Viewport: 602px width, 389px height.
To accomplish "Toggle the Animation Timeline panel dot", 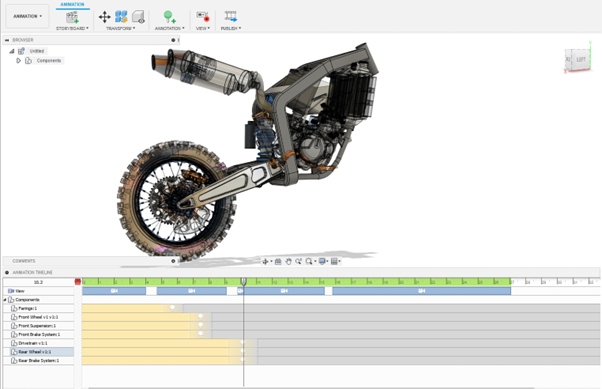I will pos(7,272).
